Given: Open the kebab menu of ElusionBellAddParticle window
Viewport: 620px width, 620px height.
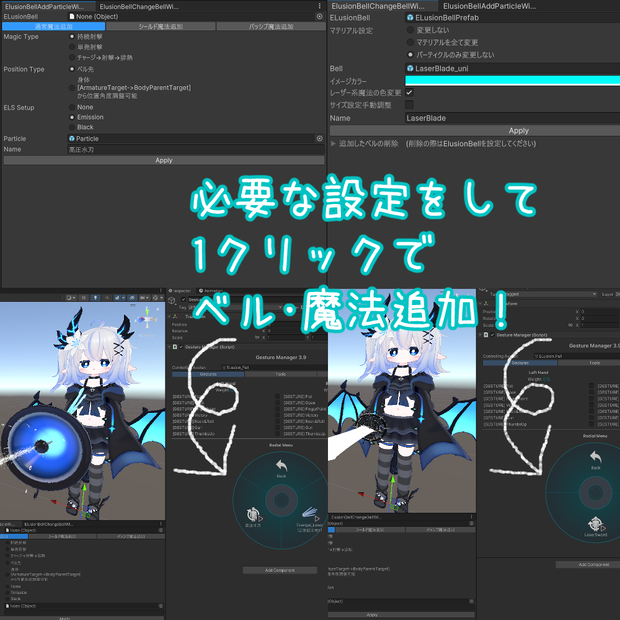Looking at the screenshot, I should point(319,6).
